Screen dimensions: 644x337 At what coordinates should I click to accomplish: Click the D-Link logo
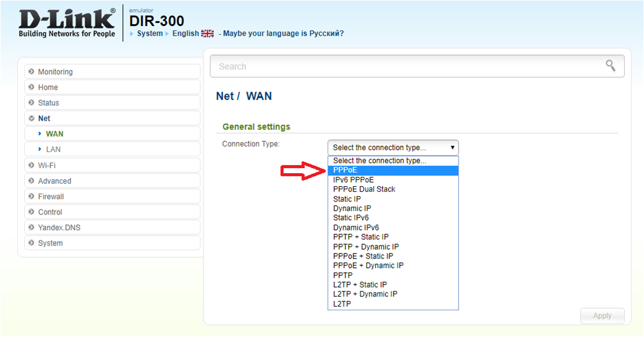click(x=67, y=23)
